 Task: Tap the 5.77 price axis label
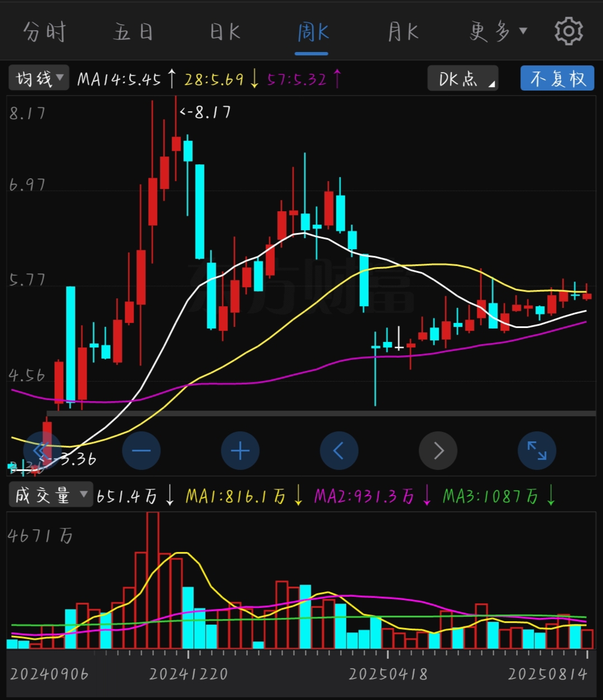[x=27, y=279]
